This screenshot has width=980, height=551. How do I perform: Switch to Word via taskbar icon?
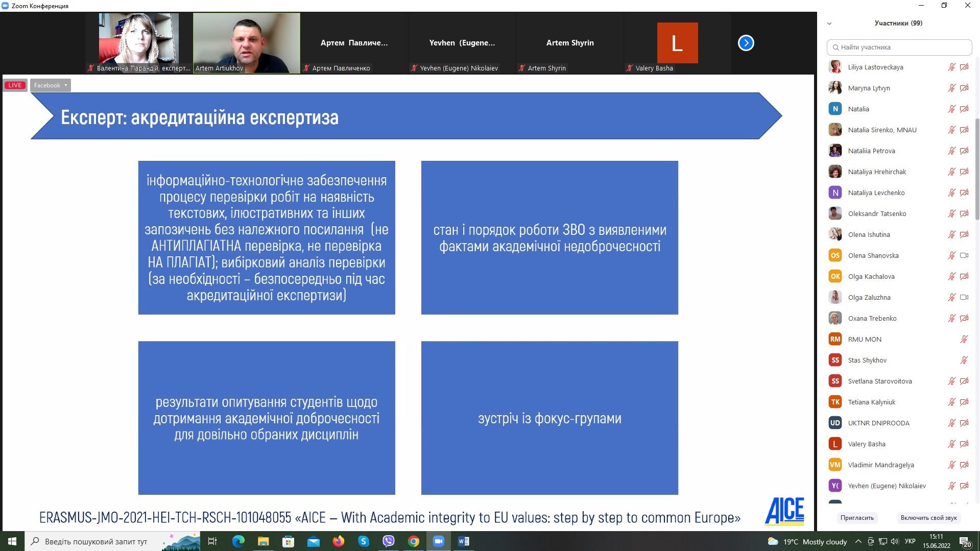coord(463,541)
